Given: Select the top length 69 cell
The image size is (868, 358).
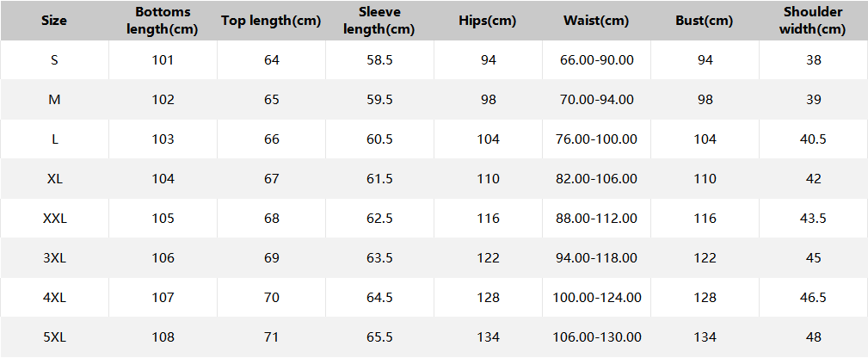Looking at the screenshot, I should click(271, 258).
